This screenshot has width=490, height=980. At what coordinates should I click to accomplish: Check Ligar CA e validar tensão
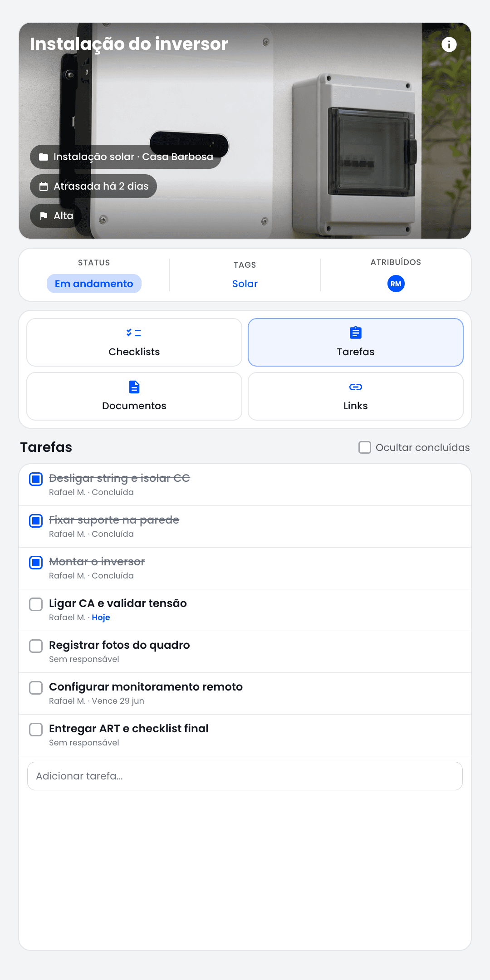(36, 604)
